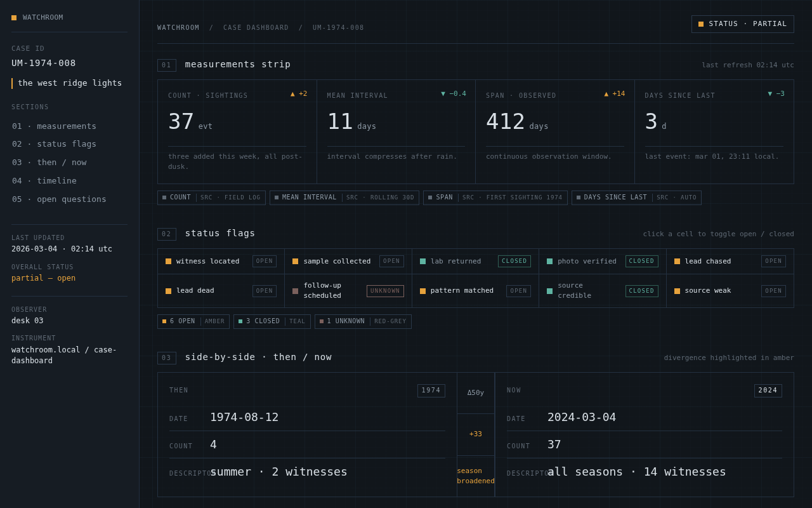Toggle the sample collected flag
Screen dimensions: 812x508
[x=348, y=261]
